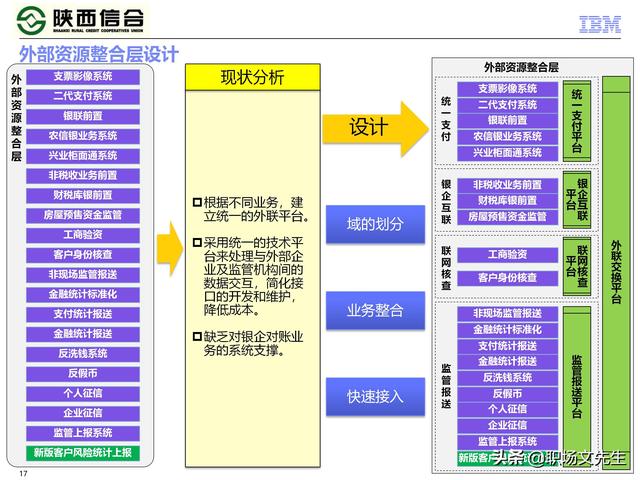Select 财税库银前置 in the 银企互联 group
Image resolution: width=640 pixels, height=480 pixels.
point(507,200)
